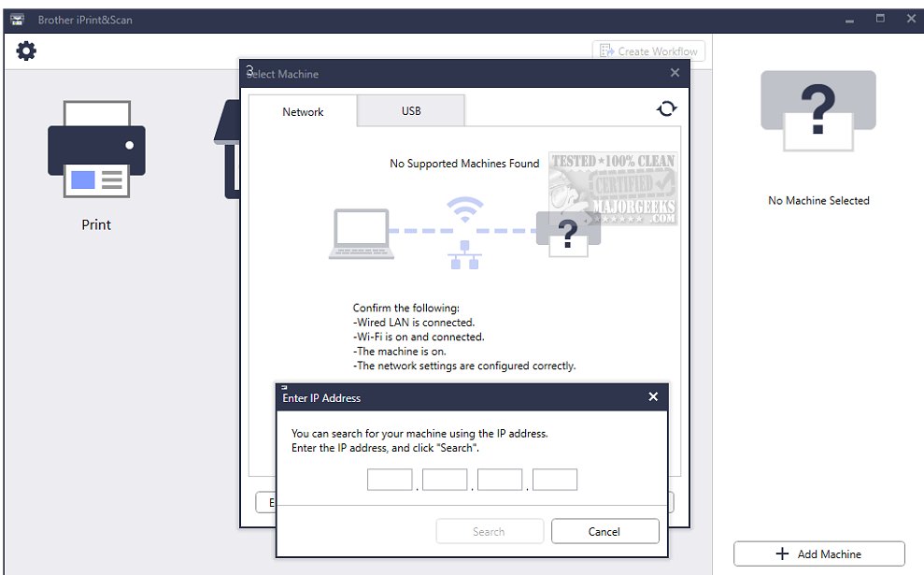Switch to the USB tab
Image resolution: width=924 pixels, height=575 pixels.
click(411, 111)
